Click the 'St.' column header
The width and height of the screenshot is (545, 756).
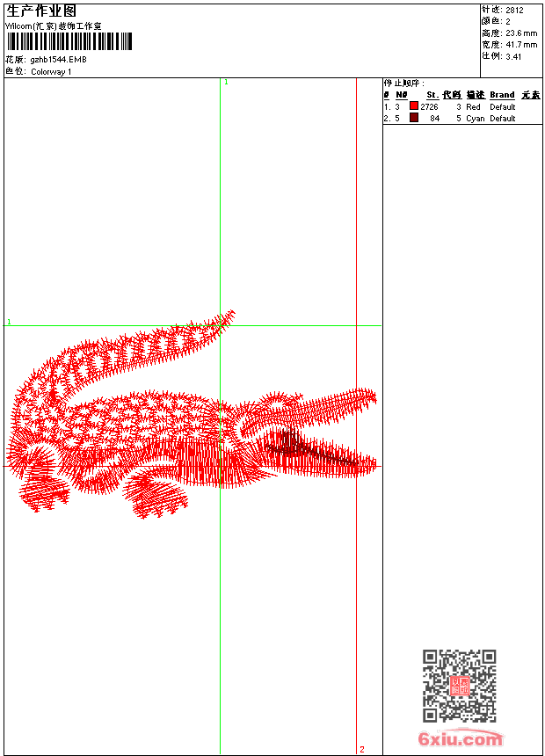coord(432,95)
